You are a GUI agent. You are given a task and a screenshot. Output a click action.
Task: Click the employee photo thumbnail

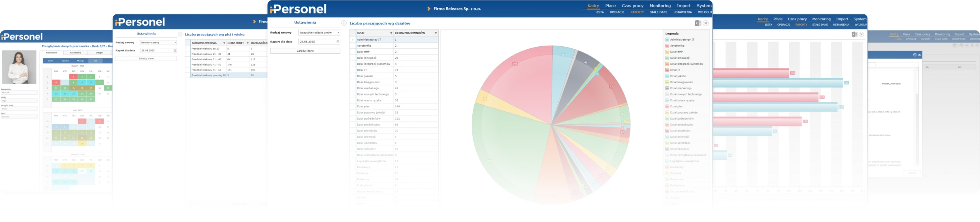coord(19,67)
